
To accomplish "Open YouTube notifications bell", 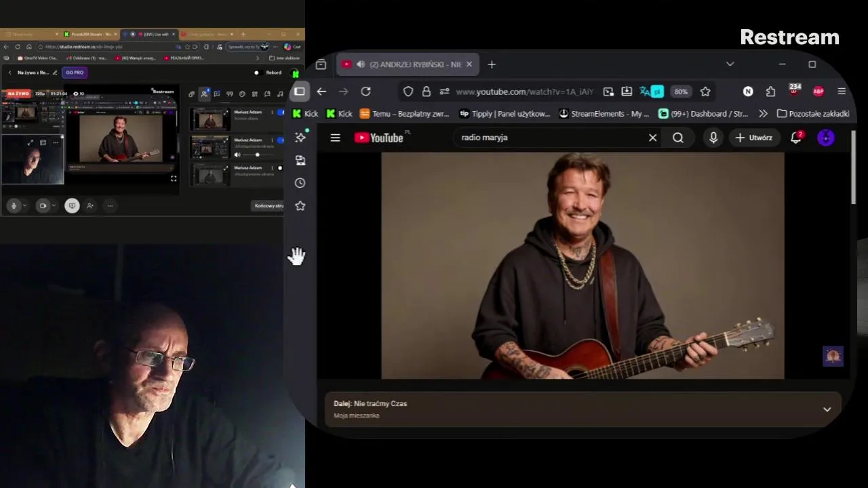I will click(x=796, y=138).
